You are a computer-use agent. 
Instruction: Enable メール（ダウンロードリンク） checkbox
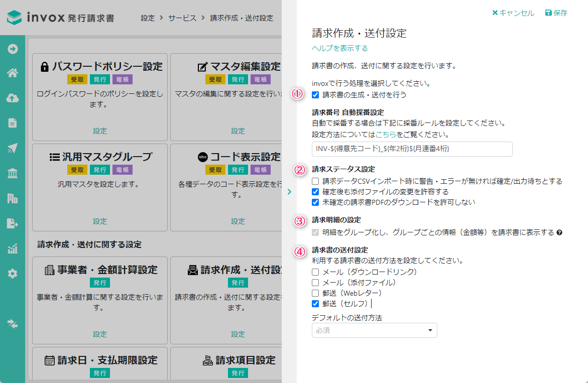[x=315, y=272]
